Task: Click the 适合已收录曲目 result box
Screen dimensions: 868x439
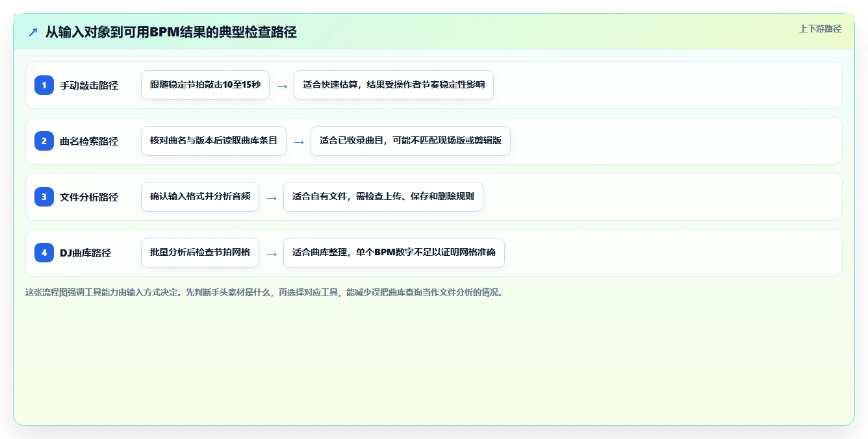Action: [x=411, y=141]
